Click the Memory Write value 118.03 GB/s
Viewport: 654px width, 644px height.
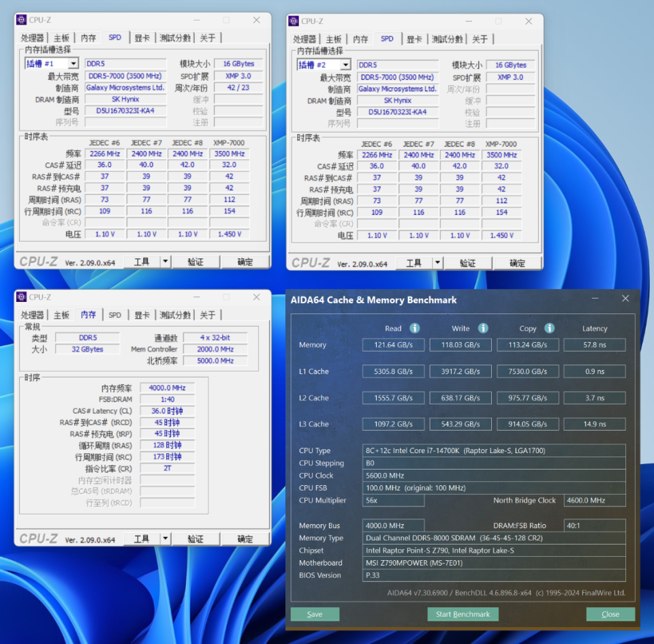[461, 345]
